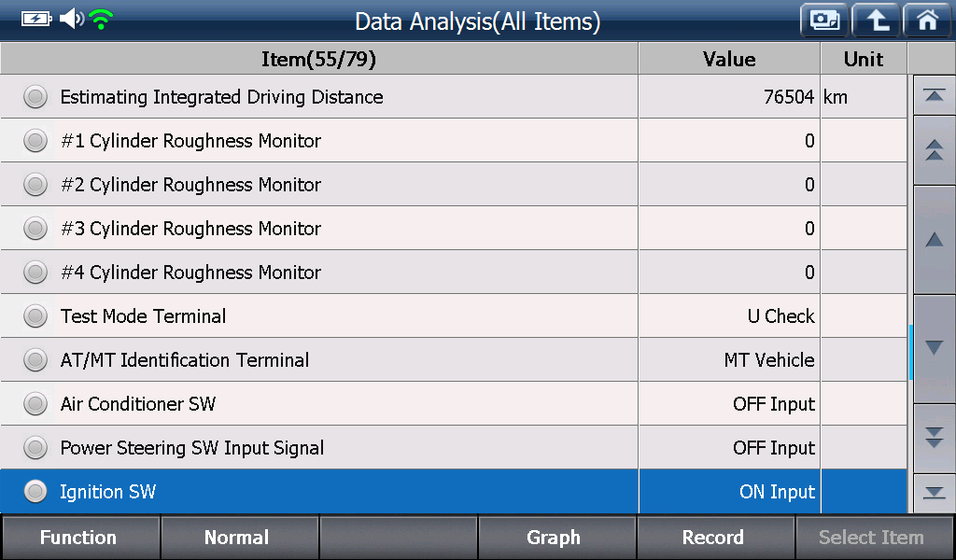The height and width of the screenshot is (560, 956).
Task: Select Estimating Integrated Driving Distance radio button
Action: click(x=35, y=96)
